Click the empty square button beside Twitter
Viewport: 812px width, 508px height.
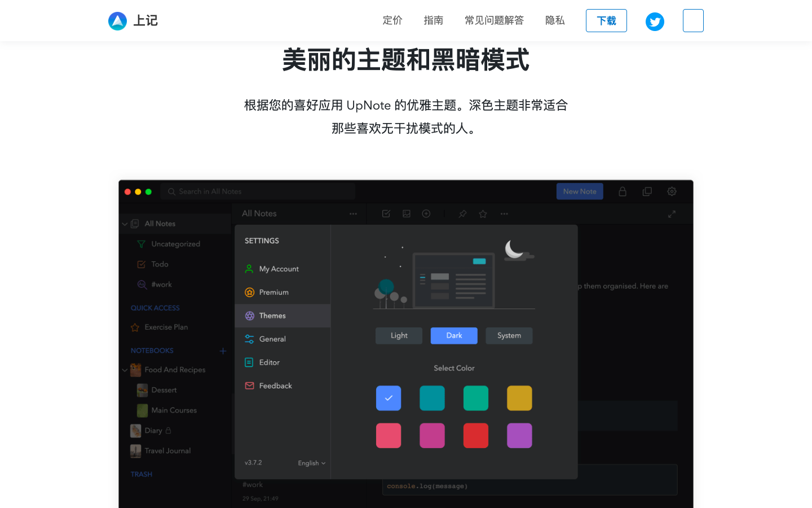click(693, 21)
